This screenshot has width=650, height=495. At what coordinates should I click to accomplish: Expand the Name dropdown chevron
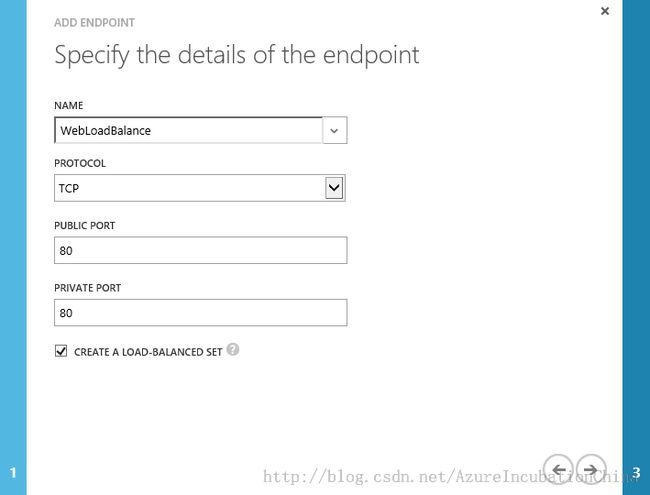[x=334, y=131]
